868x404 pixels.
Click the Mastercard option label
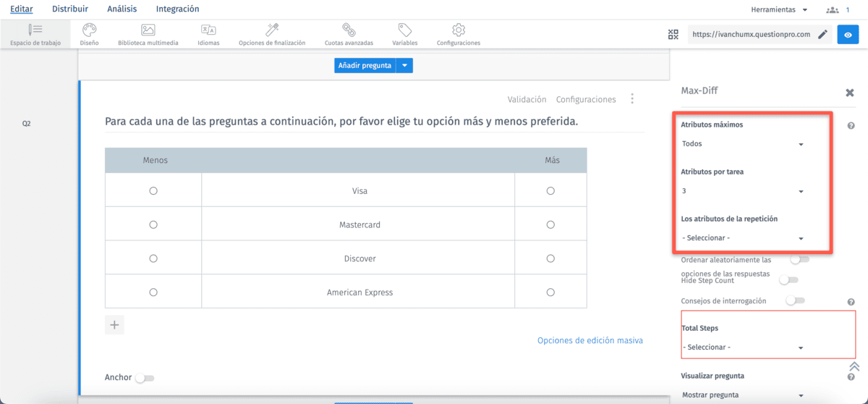tap(359, 224)
